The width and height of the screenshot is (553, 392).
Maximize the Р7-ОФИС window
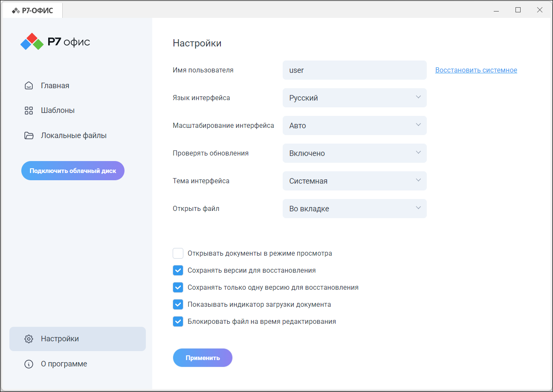(x=518, y=10)
